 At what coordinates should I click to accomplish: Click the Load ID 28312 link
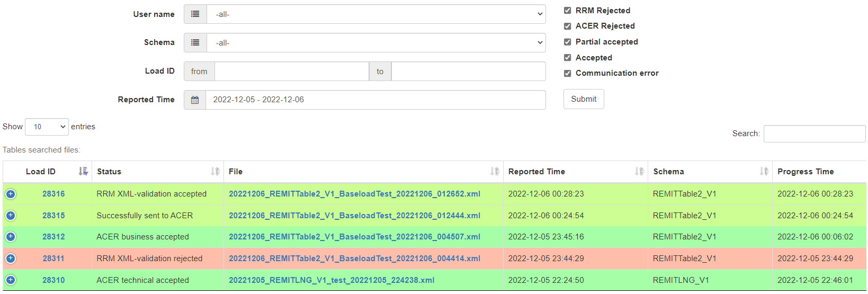tap(53, 237)
